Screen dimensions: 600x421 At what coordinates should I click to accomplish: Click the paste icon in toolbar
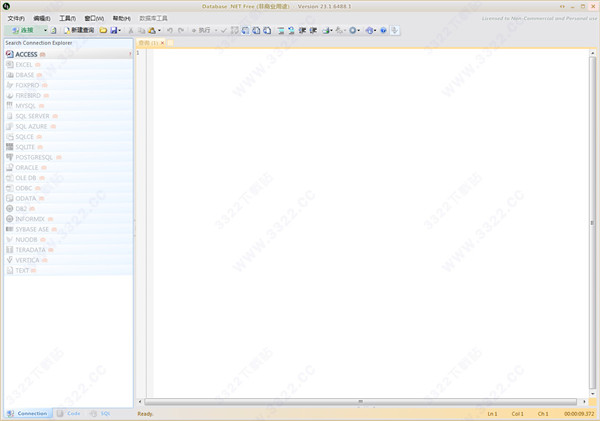click(x=152, y=30)
